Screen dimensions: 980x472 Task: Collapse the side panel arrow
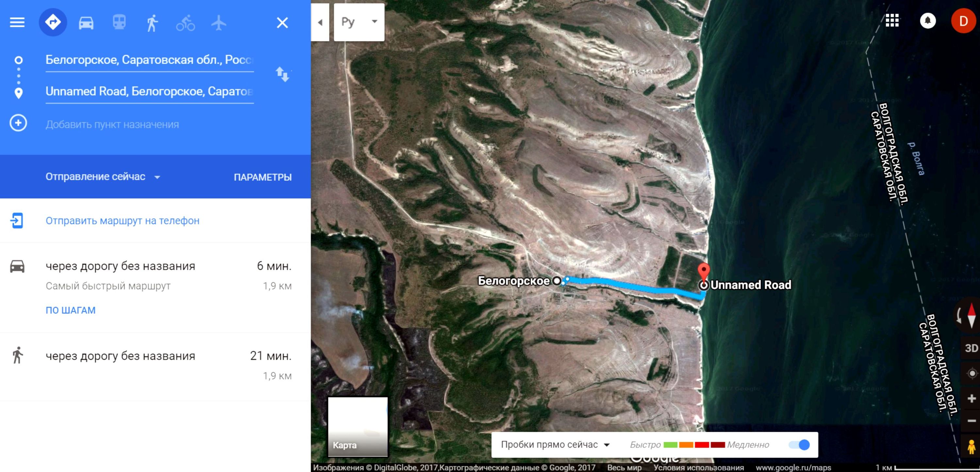tap(320, 23)
